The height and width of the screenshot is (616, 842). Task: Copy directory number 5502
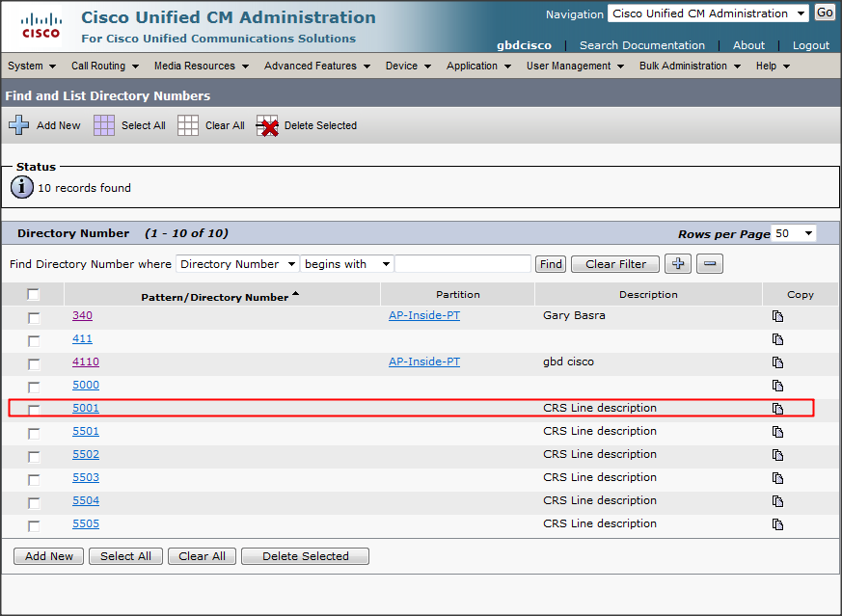tap(777, 454)
